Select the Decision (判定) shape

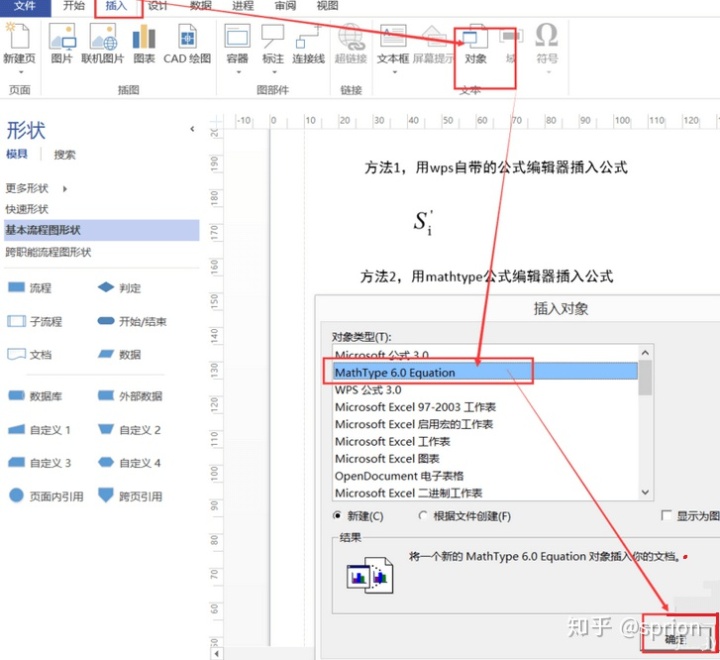click(119, 288)
